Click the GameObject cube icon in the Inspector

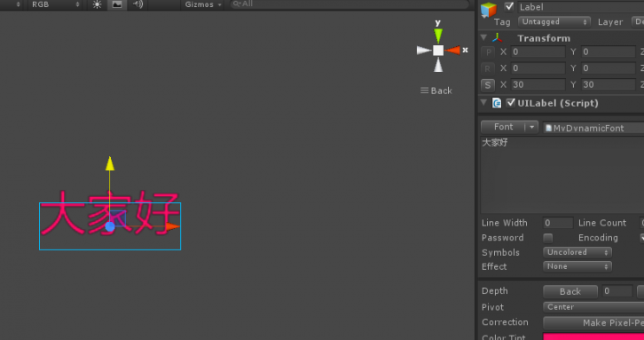click(489, 10)
